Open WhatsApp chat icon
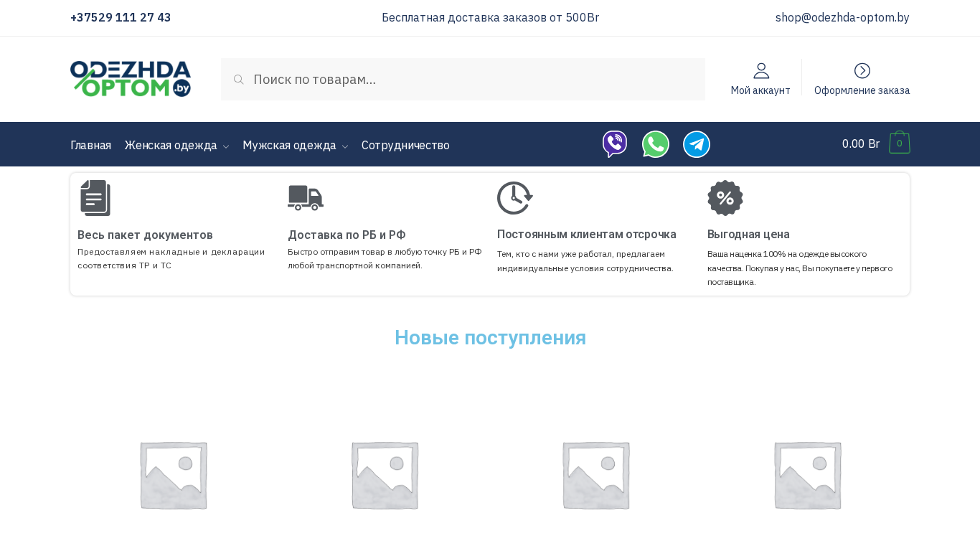980x551 pixels. (655, 144)
